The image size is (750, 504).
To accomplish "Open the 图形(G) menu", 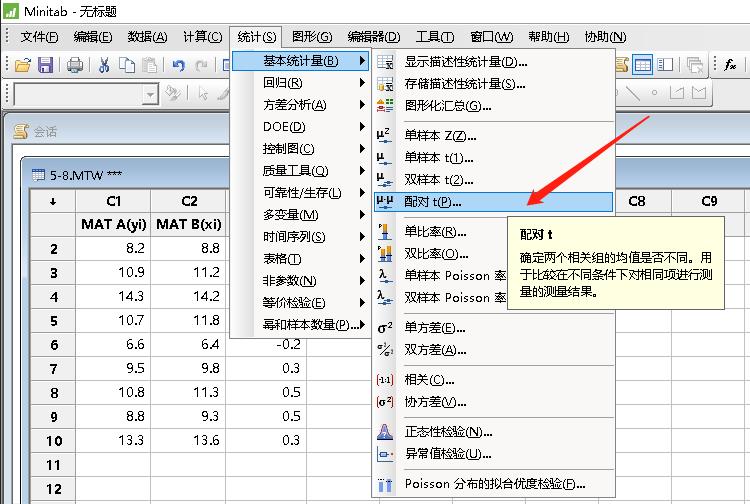I will tap(312, 37).
